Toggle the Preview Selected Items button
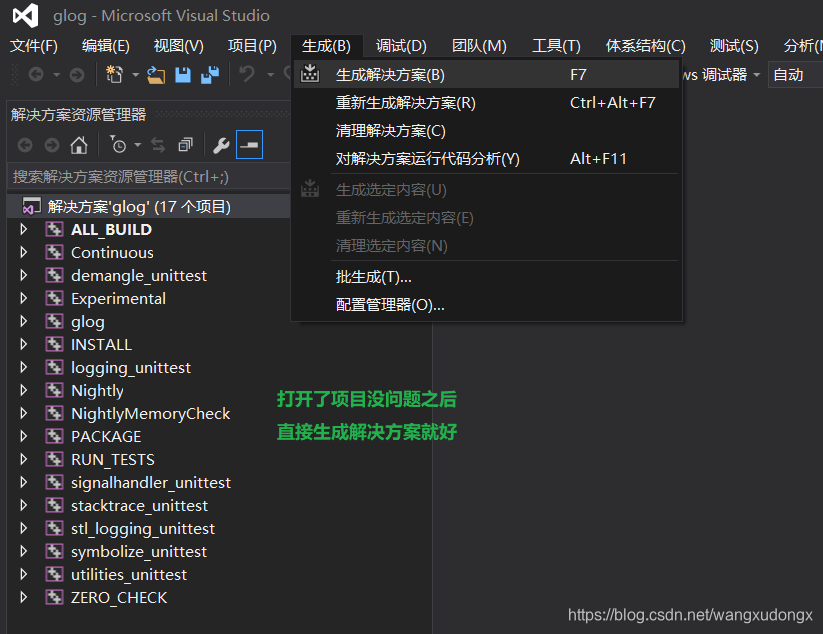823x634 pixels. 249,145
